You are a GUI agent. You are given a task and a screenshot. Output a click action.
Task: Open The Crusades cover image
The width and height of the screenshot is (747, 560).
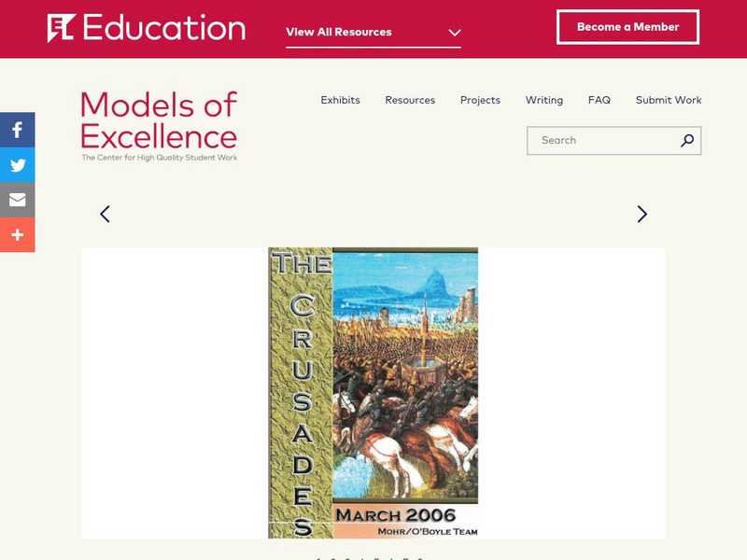coord(373,392)
